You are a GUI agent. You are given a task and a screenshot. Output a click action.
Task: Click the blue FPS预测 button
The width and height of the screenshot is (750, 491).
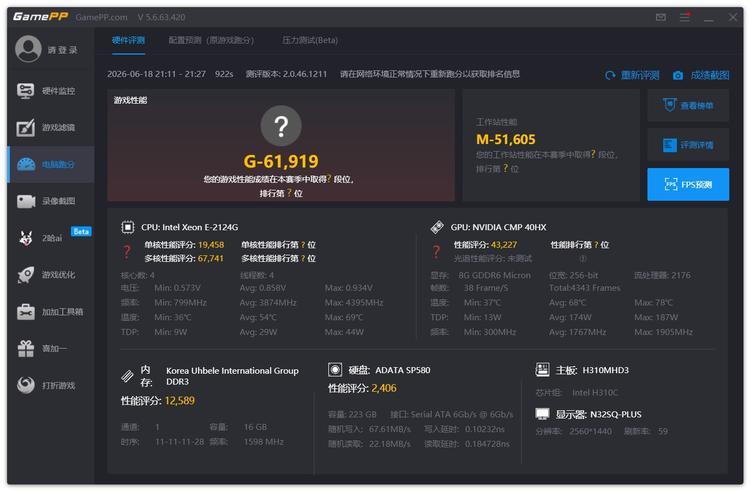688,184
